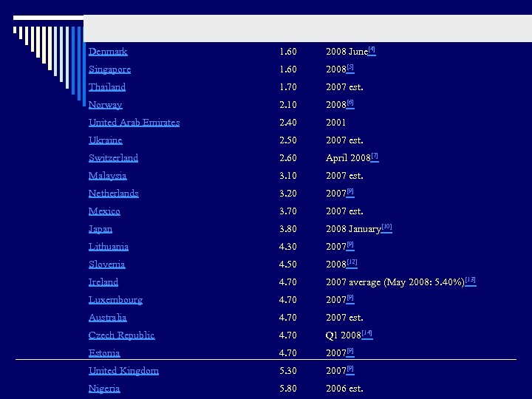Image resolution: width=532 pixels, height=399 pixels.
Task: Select the 1.60 value for Denmark
Action: coord(288,52)
